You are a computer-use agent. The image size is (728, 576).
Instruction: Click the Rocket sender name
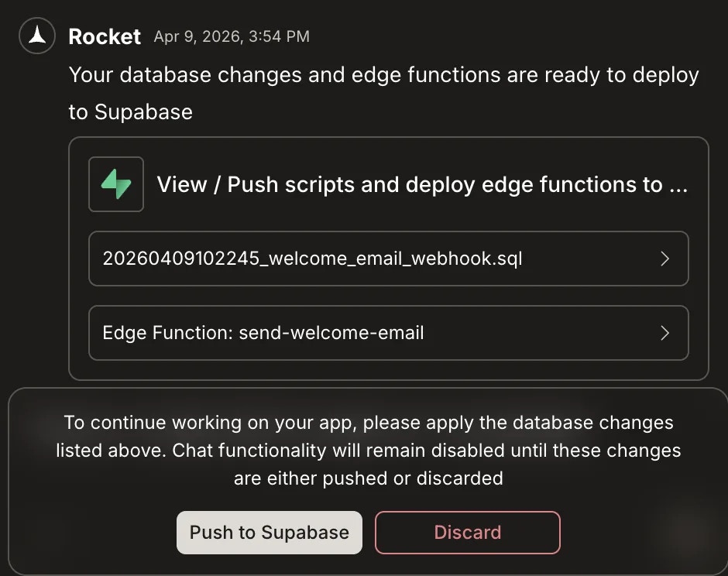pos(104,36)
